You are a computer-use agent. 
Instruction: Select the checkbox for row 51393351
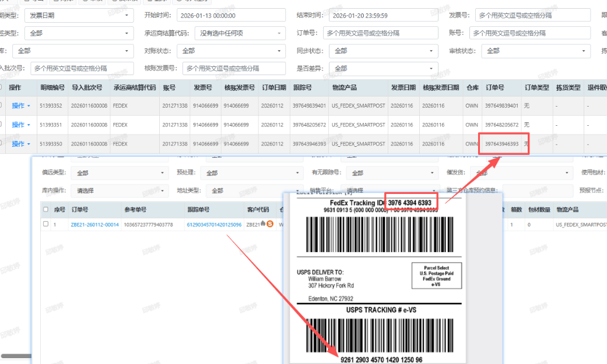(x=2, y=125)
